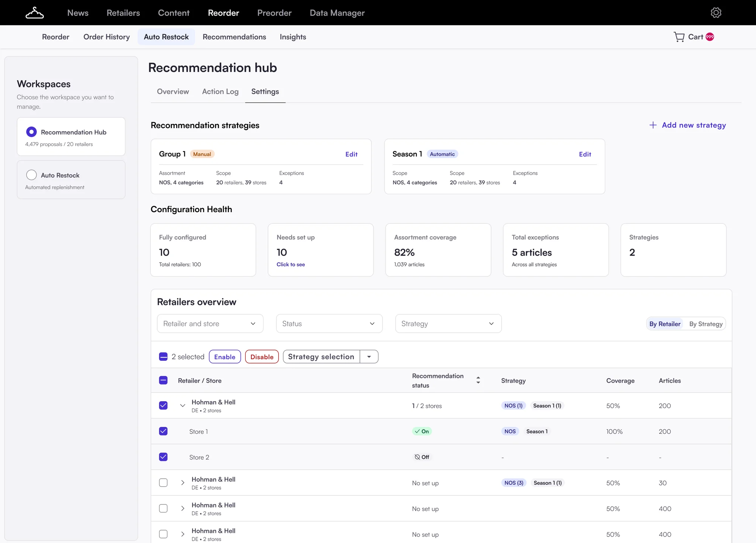
Task: Open the Status filter dropdown
Action: (329, 324)
